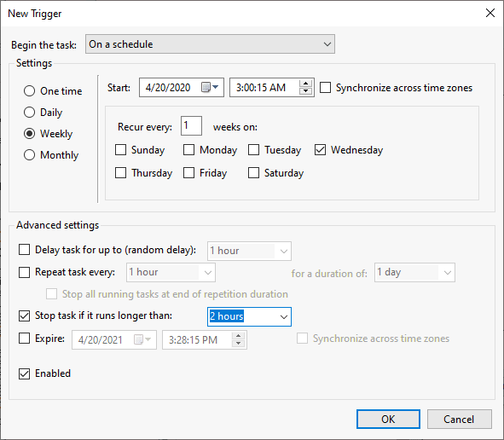Select the Daily schedule radio button
Image resolution: width=504 pixels, height=440 pixels.
coord(29,113)
